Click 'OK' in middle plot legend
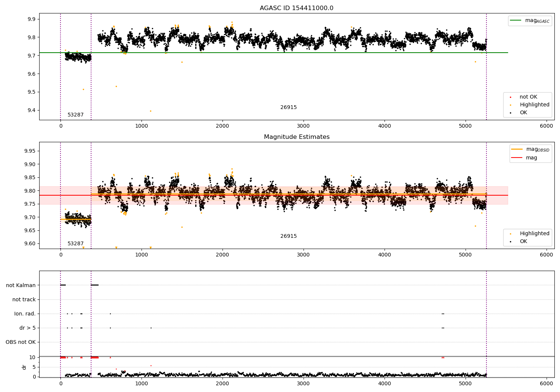 point(523,242)
